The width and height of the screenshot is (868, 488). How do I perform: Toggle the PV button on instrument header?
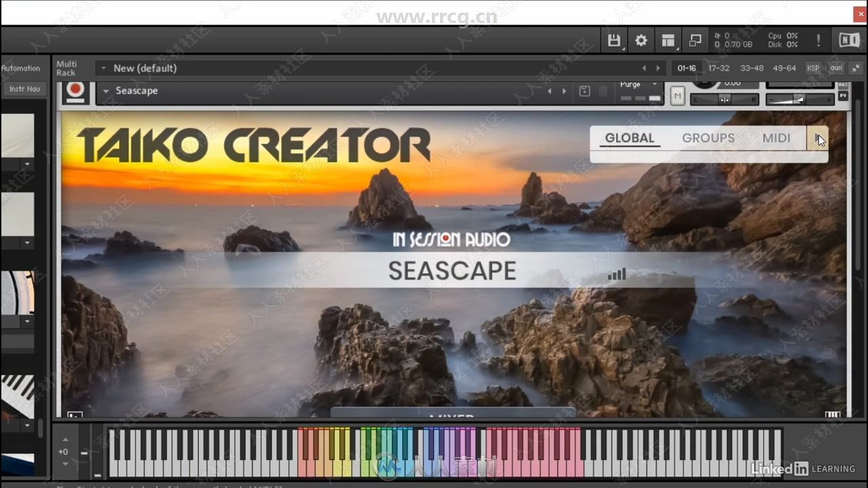click(x=844, y=96)
